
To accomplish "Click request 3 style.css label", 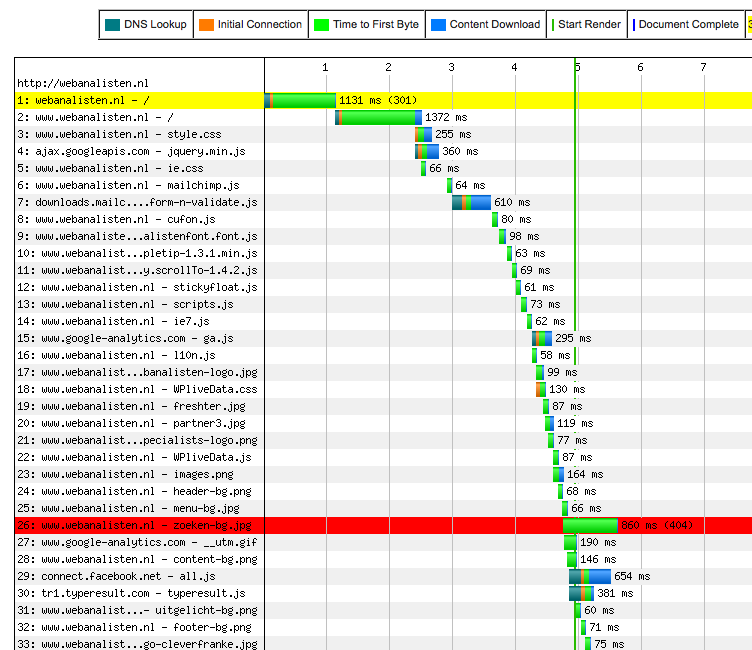I will click(x=119, y=134).
